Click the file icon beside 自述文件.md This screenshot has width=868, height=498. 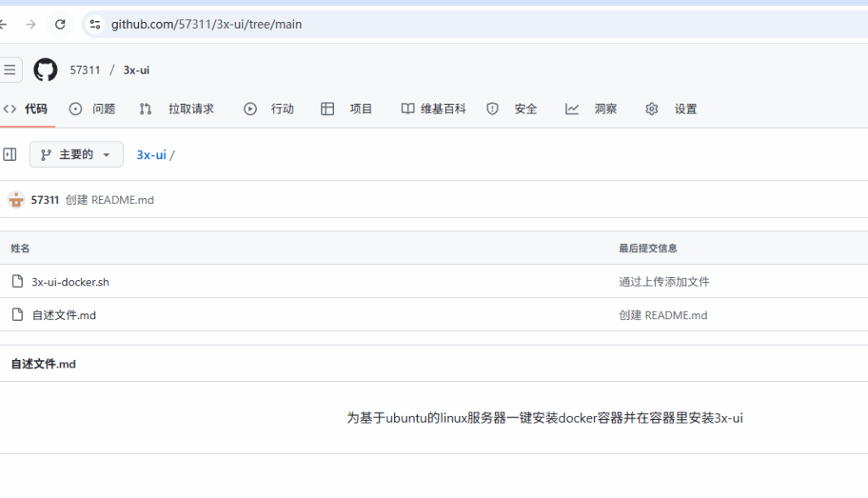tap(18, 314)
